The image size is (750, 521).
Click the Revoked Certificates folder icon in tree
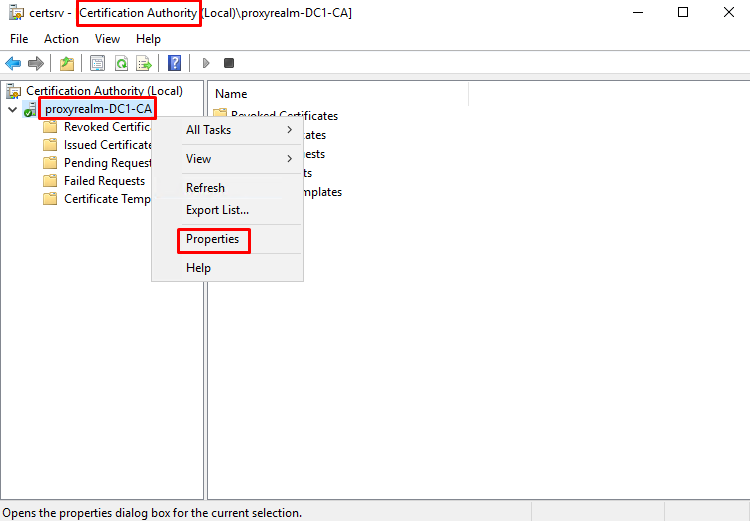50,127
